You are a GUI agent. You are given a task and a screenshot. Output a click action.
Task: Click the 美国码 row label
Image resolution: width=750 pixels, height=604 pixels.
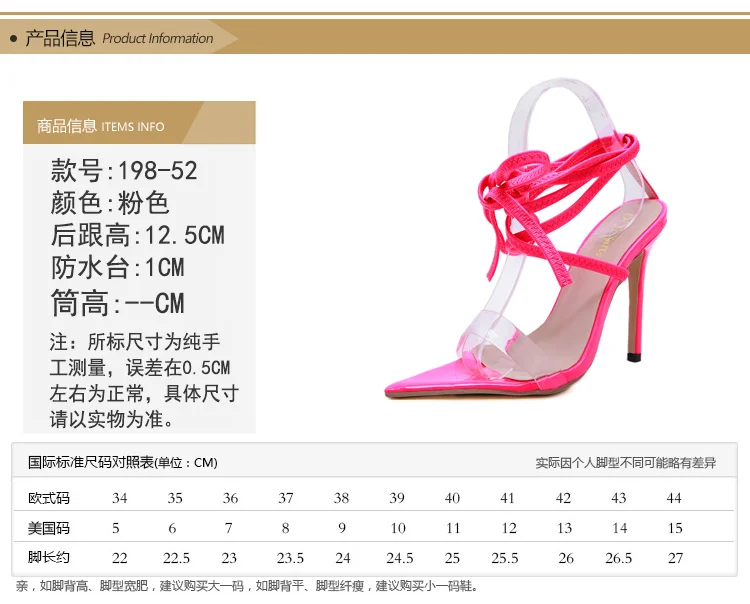point(49,528)
